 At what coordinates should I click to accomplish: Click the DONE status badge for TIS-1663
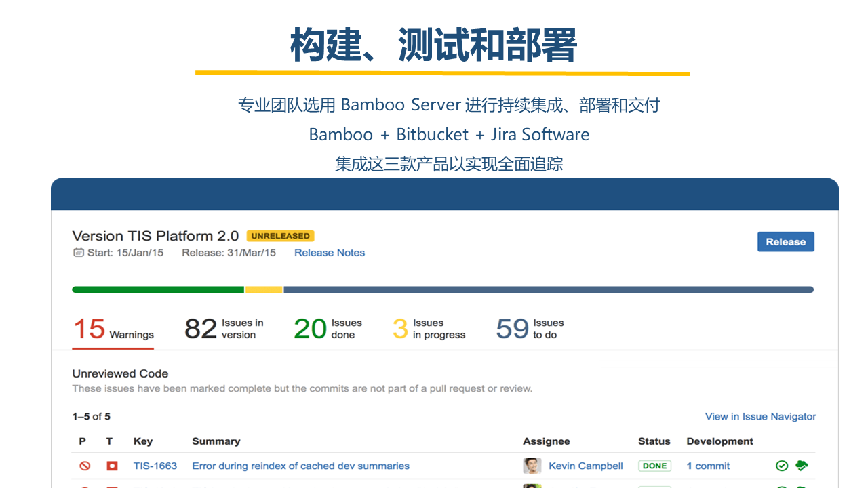pos(654,466)
